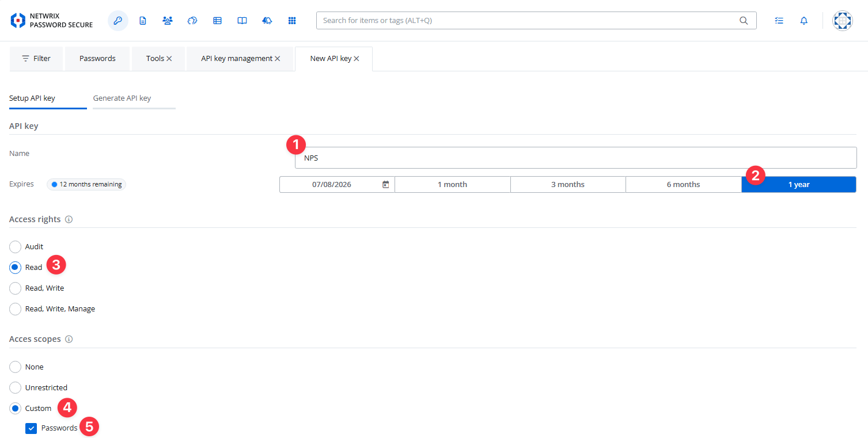Open the expiration date picker calendar
The width and height of the screenshot is (868, 438).
[385, 184]
